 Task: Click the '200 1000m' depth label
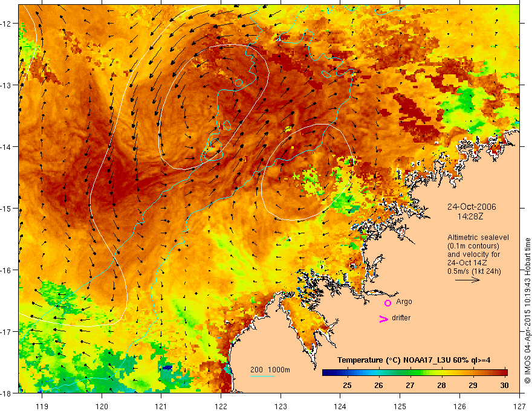click(x=270, y=370)
